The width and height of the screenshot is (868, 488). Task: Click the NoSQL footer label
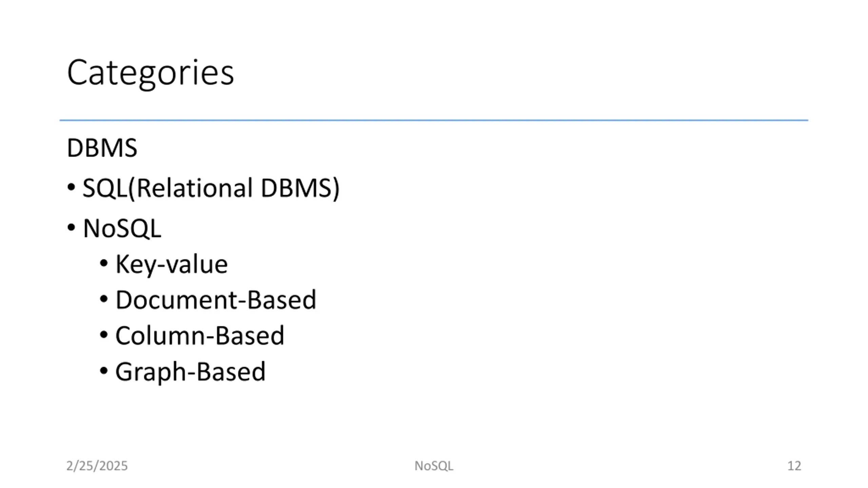434,466
